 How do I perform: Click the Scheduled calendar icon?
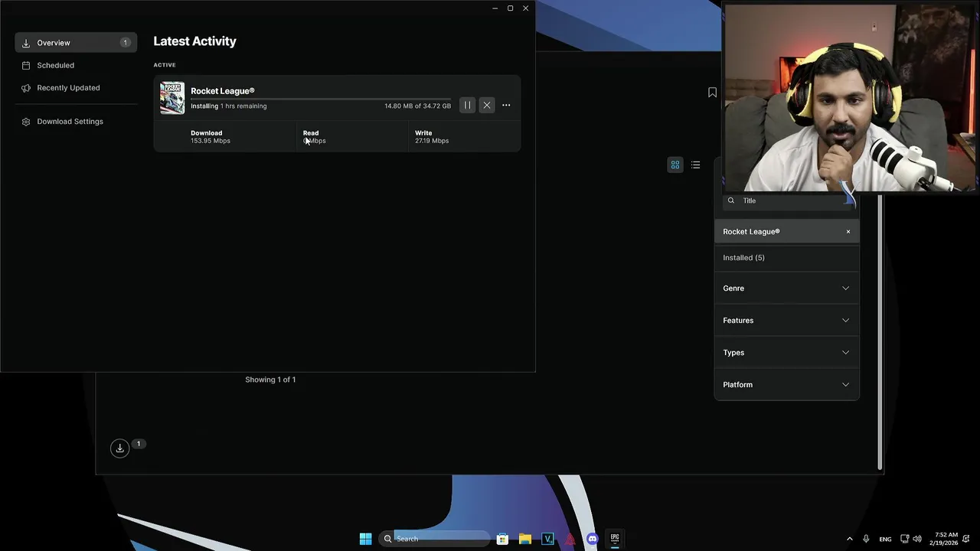pyautogui.click(x=26, y=65)
